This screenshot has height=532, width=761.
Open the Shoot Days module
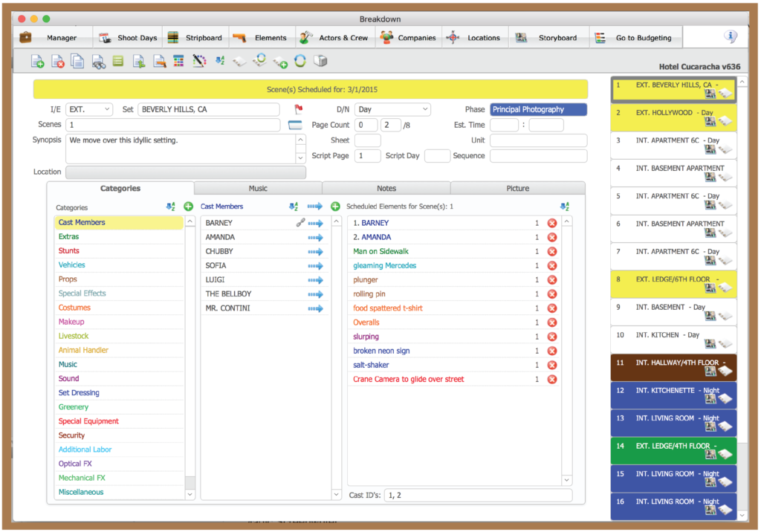click(x=128, y=37)
